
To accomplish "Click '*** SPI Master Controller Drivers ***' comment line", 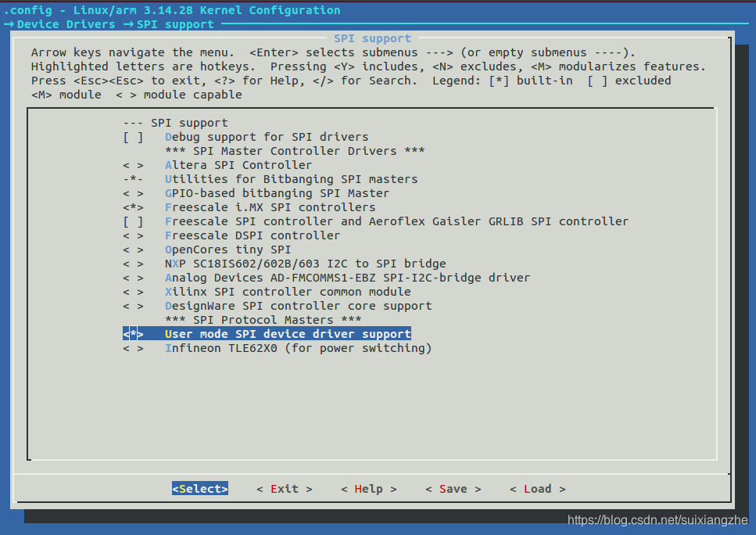I will coord(295,152).
